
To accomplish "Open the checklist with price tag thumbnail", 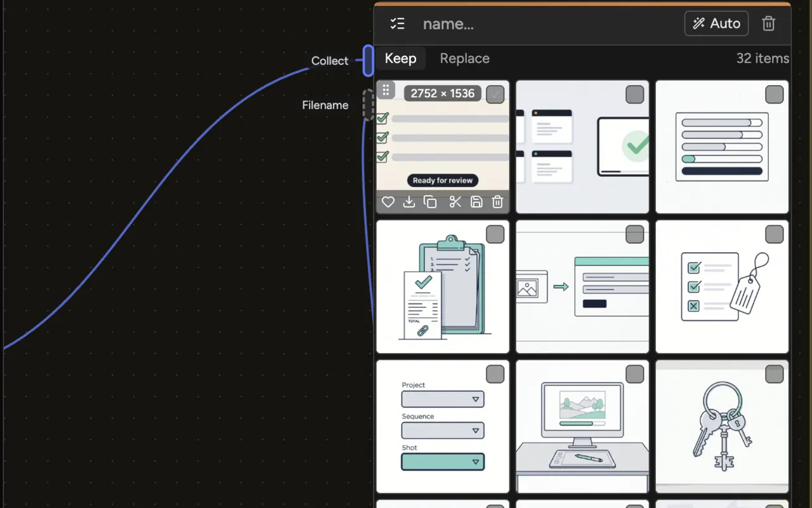I will click(x=722, y=286).
